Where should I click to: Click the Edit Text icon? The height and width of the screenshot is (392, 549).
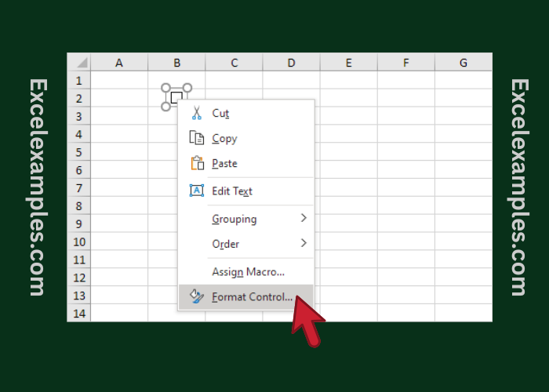click(x=197, y=191)
